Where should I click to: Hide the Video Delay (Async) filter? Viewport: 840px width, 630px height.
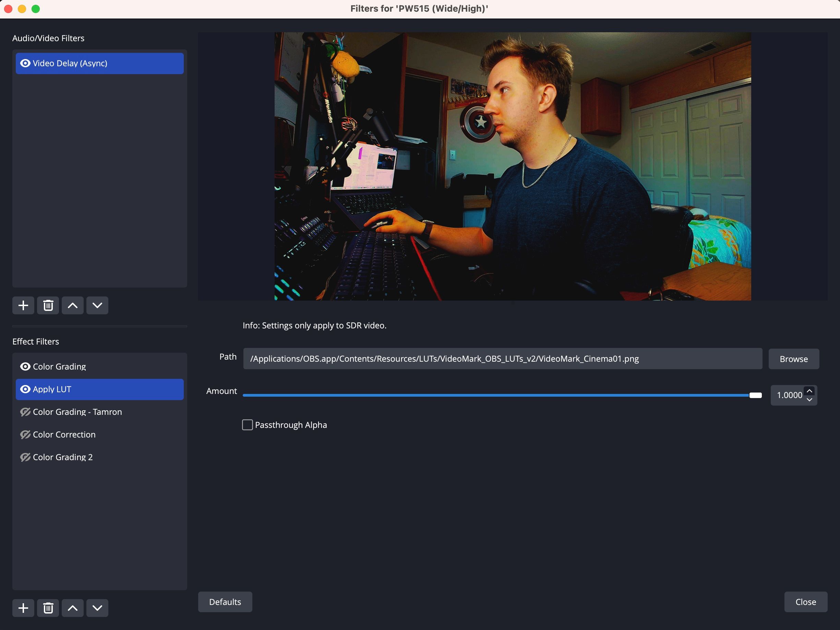[25, 63]
